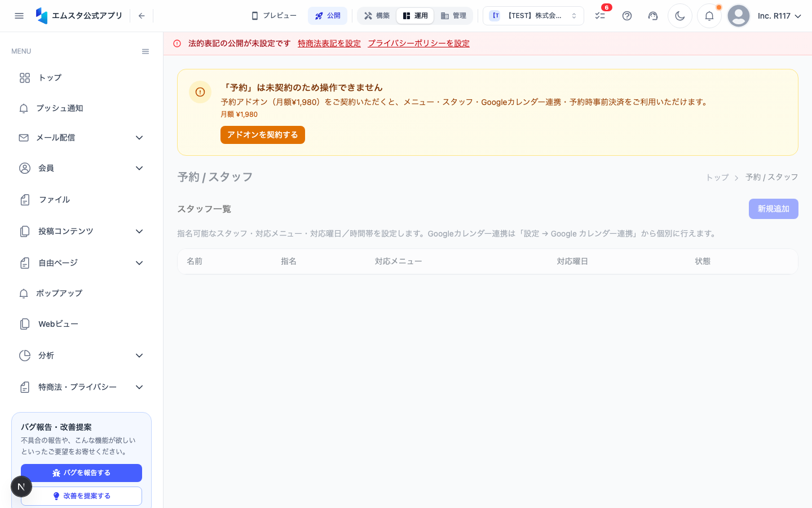Image resolution: width=812 pixels, height=508 pixels.
Task: Open プッシュ通知 in sidebar
Action: pyautogui.click(x=81, y=108)
